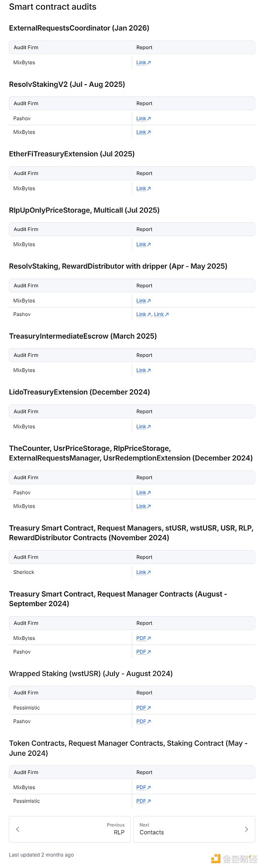This screenshot has height=868, width=262.
Task: Open Sherlock audit report link
Action: tap(141, 572)
